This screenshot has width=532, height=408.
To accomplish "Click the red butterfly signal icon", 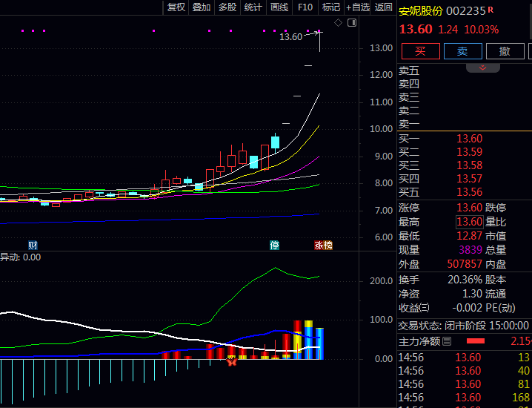I will 231,361.
